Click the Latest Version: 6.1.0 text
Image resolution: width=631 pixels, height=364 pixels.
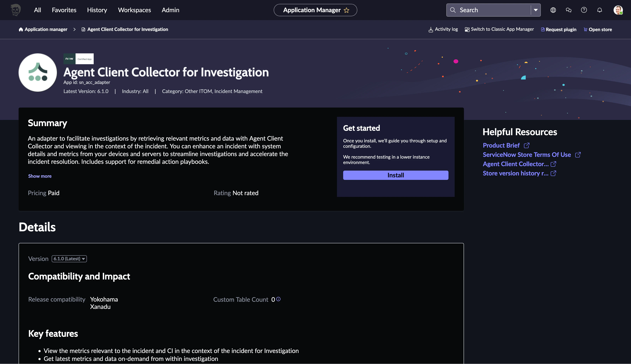pos(86,91)
